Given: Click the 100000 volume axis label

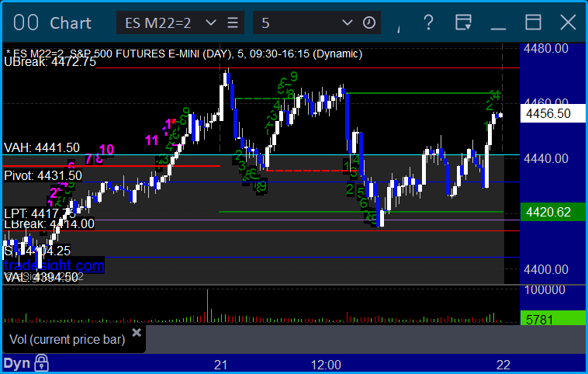Looking at the screenshot, I should pyautogui.click(x=545, y=289).
